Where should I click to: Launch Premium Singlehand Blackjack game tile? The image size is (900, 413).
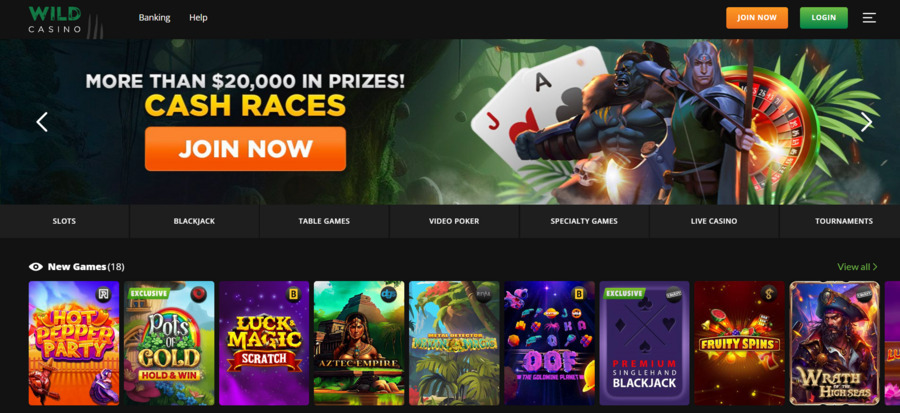[645, 343]
